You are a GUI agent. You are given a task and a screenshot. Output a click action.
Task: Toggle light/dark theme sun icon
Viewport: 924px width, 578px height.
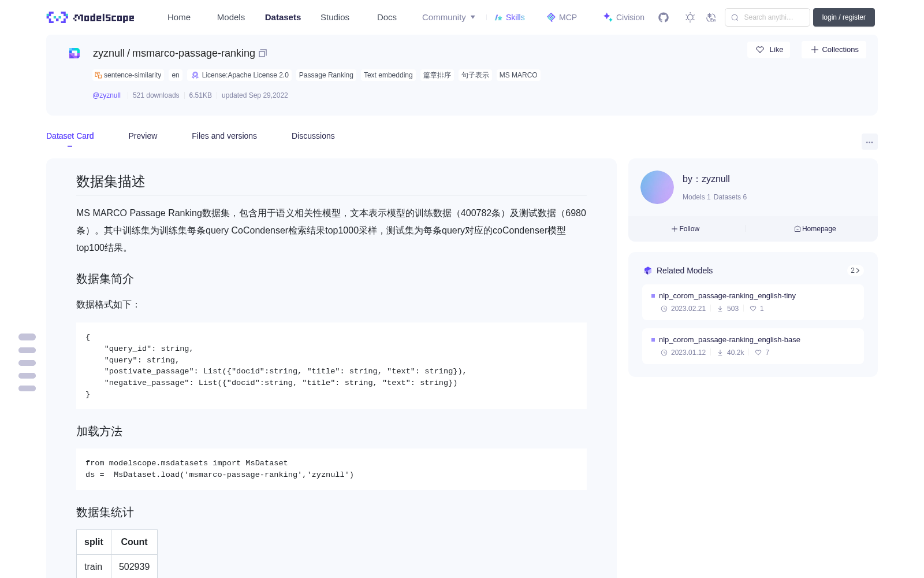690,17
